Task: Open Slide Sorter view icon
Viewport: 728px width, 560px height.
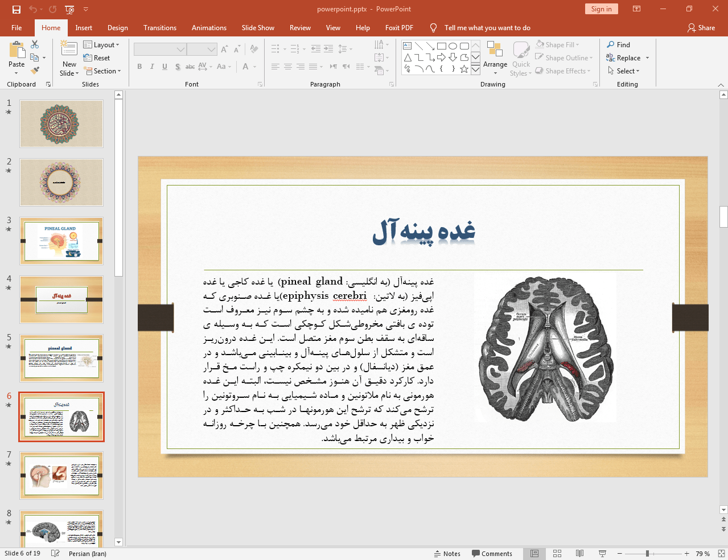Action: pos(557,554)
